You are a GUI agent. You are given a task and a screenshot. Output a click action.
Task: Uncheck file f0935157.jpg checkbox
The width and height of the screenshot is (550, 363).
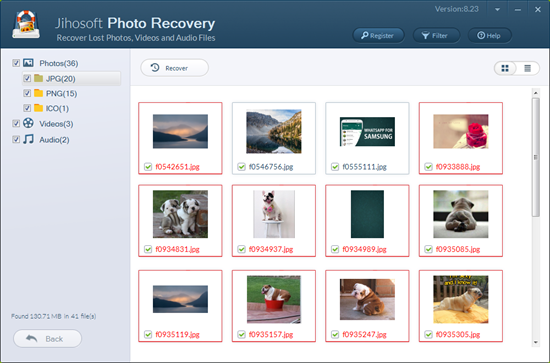241,334
